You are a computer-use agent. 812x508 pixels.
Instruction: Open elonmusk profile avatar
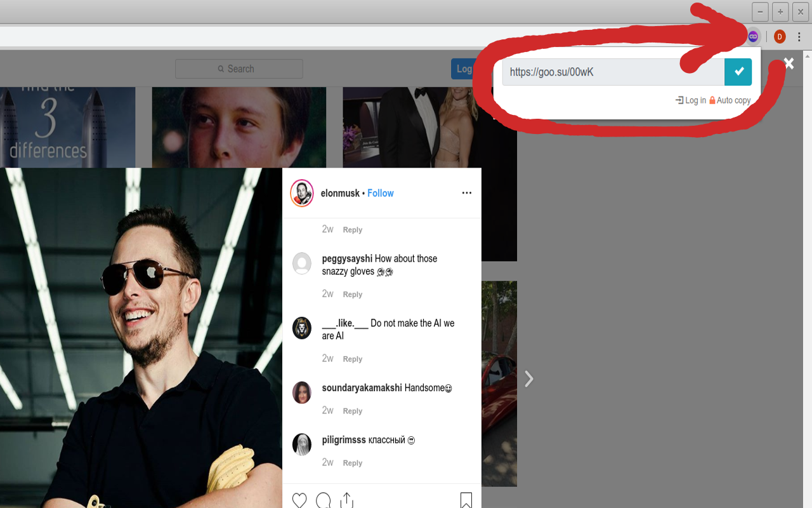pyautogui.click(x=302, y=193)
